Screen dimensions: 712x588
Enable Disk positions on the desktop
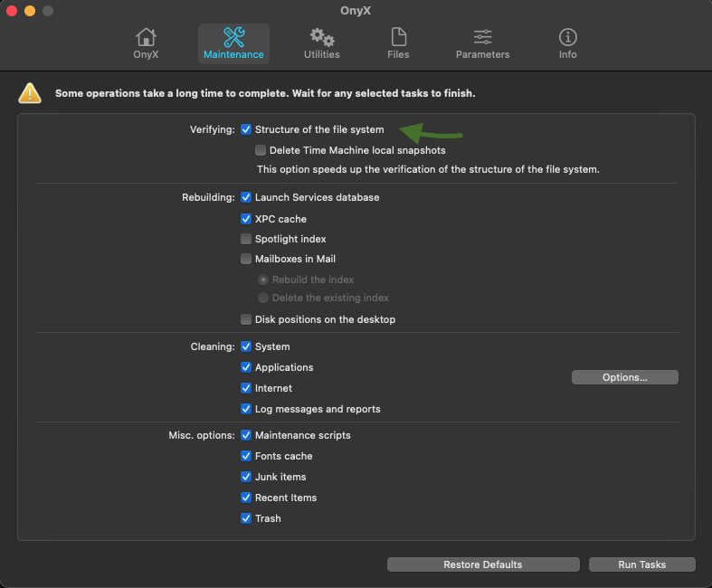point(246,319)
